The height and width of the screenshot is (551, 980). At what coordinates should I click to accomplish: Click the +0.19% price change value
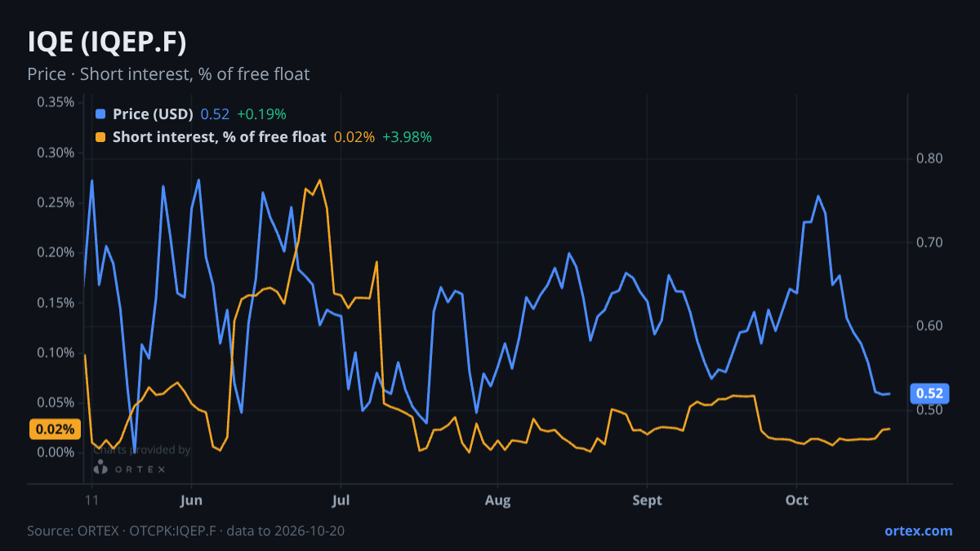pyautogui.click(x=261, y=114)
